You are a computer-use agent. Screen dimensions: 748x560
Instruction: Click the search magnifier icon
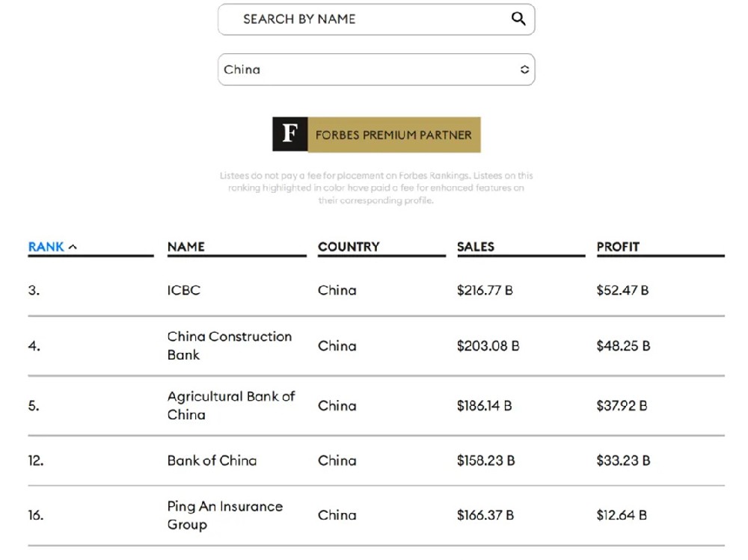(518, 19)
